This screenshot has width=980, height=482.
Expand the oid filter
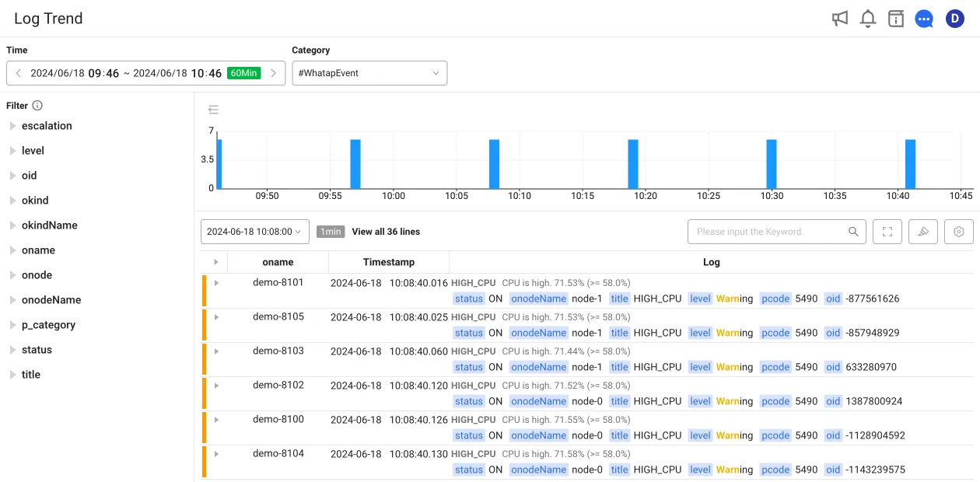coord(12,176)
